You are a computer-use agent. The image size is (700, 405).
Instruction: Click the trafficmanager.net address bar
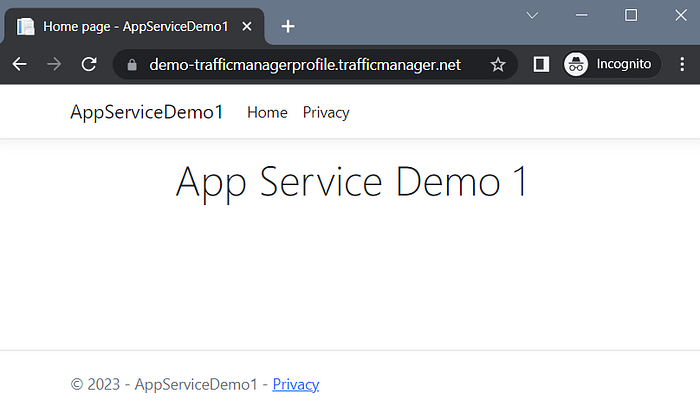pos(305,65)
